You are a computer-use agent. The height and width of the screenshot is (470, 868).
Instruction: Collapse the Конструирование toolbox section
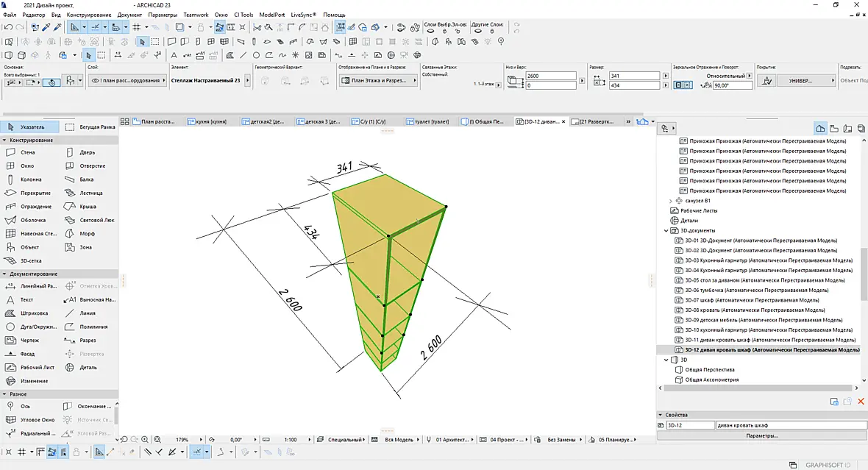click(x=4, y=140)
